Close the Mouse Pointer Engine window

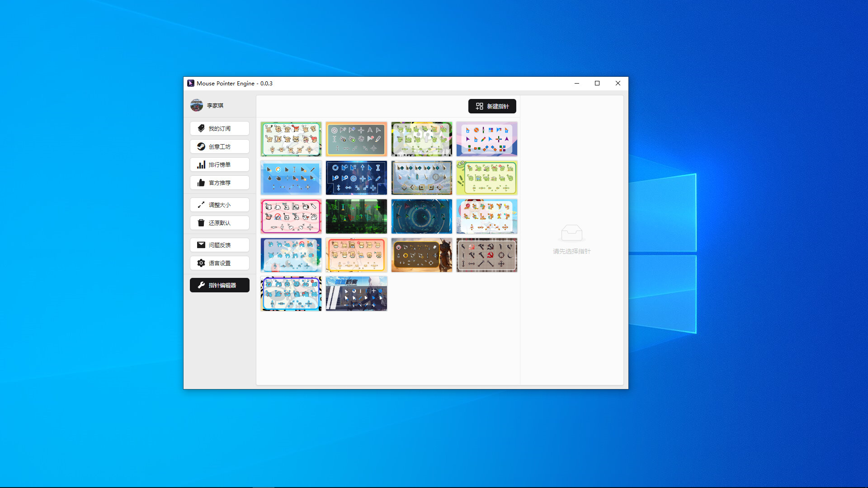click(x=618, y=83)
